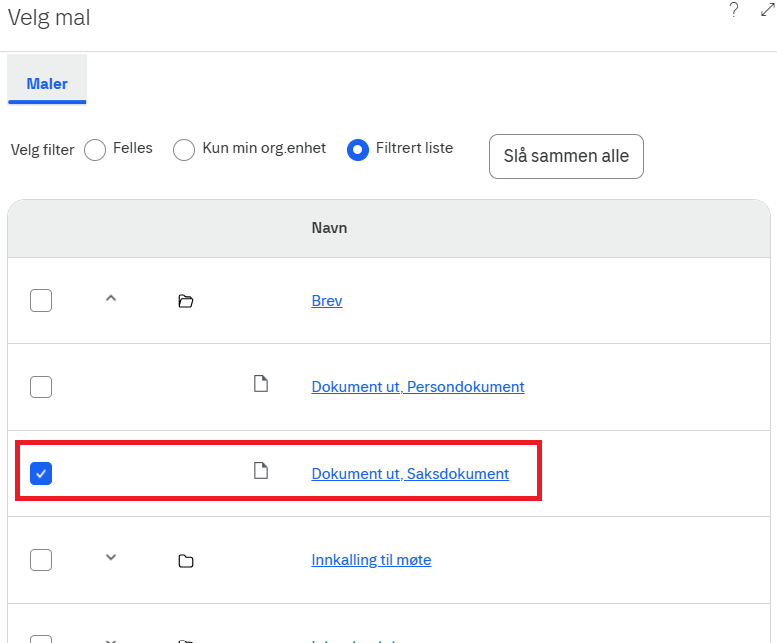
Task: Tick the checkbox for the Brev folder
Action: 41,300
